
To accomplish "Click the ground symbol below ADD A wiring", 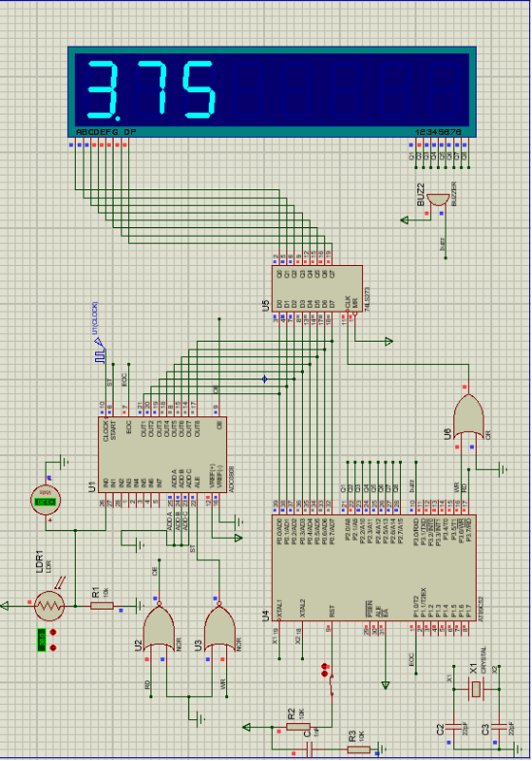I will click(140, 546).
